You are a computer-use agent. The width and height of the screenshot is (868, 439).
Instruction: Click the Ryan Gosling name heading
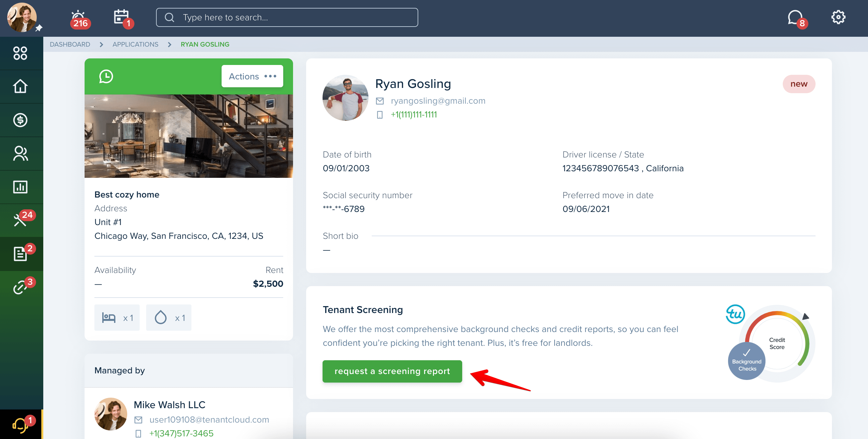pyautogui.click(x=413, y=84)
